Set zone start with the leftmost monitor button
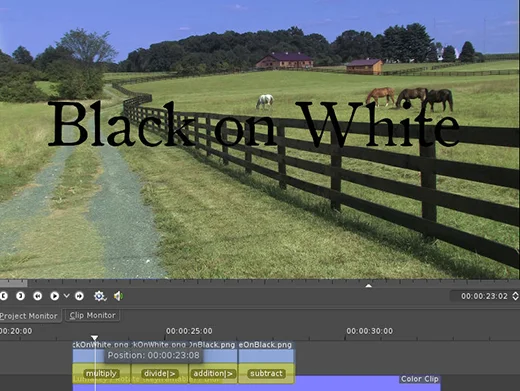 click(x=3, y=296)
